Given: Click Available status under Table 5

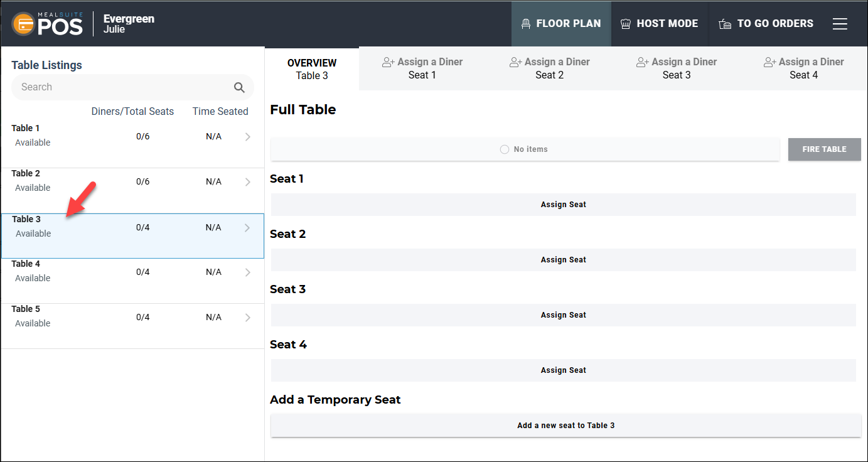Looking at the screenshot, I should coord(33,324).
